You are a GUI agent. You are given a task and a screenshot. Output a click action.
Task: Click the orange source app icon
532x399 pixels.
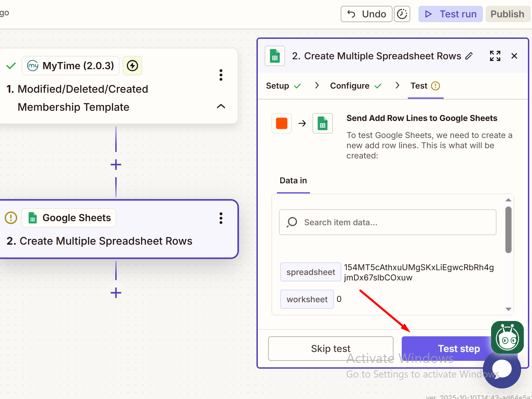pos(282,123)
